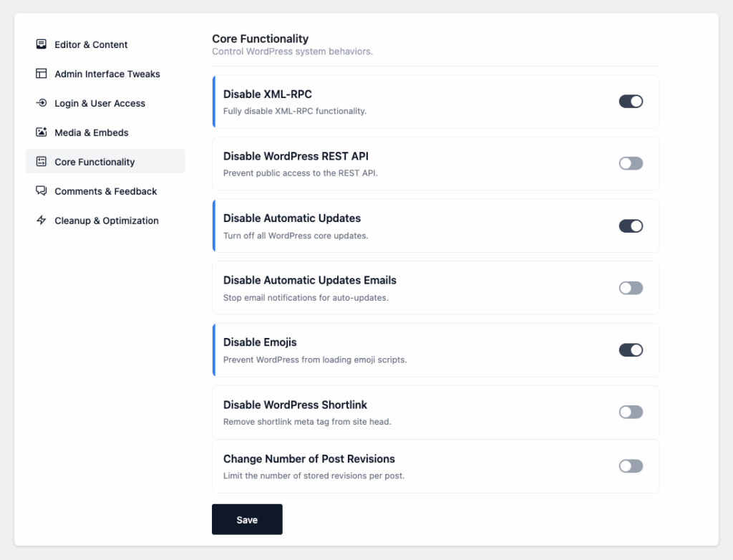
Task: Click the Cleanup & Optimization lightning icon
Action: point(42,221)
